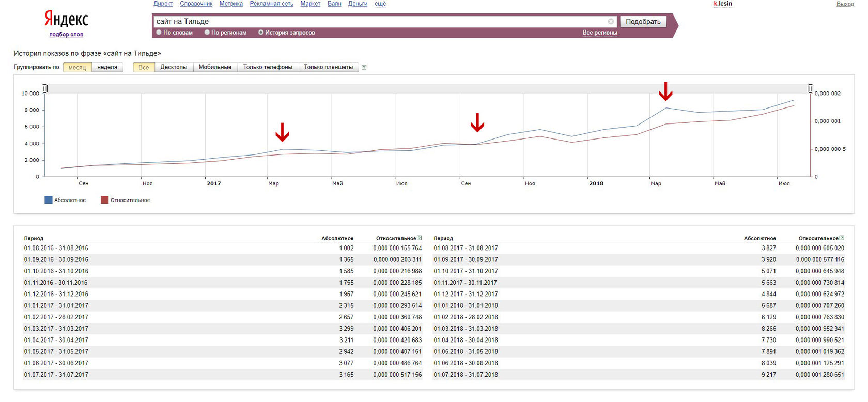Open the Баян link
The image size is (868, 402).
334,4
